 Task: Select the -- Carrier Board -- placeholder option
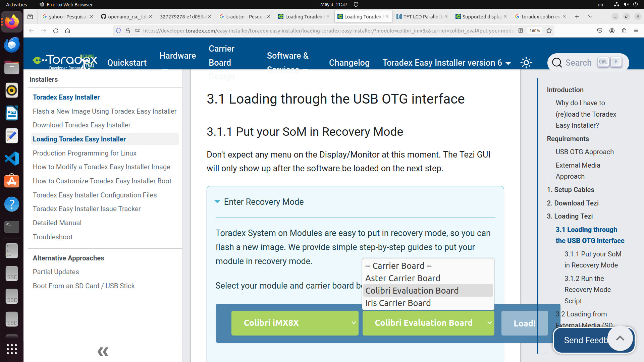tap(428, 266)
